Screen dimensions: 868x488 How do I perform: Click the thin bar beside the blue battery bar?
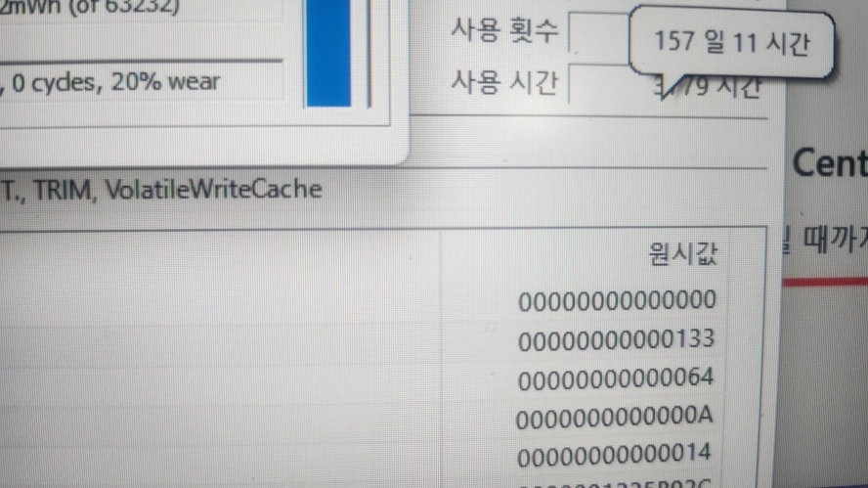click(369, 53)
